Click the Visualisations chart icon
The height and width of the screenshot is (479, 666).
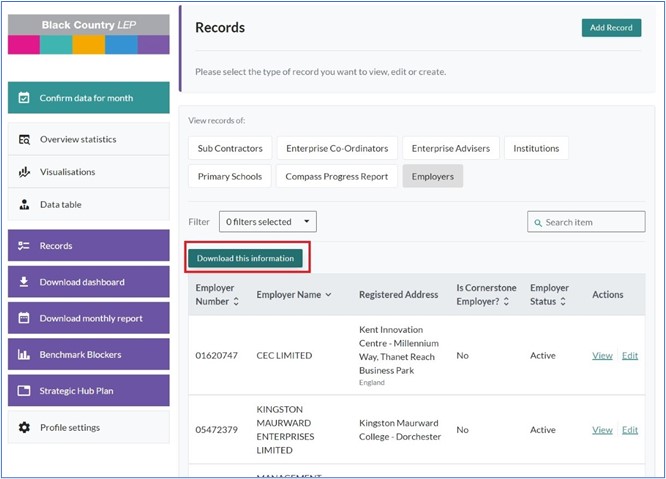click(25, 172)
